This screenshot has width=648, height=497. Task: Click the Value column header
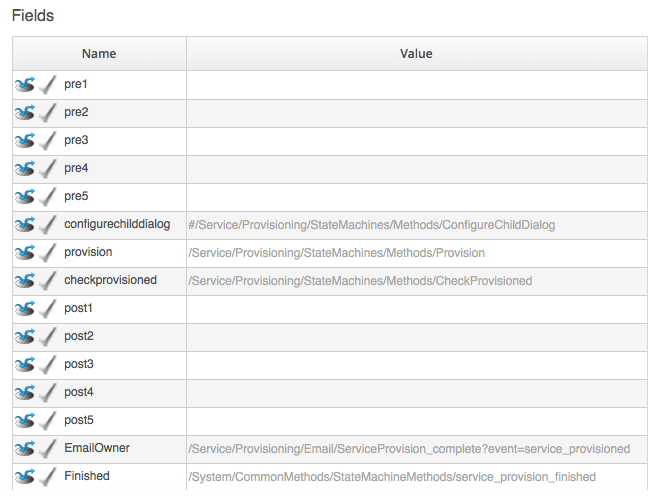(416, 54)
